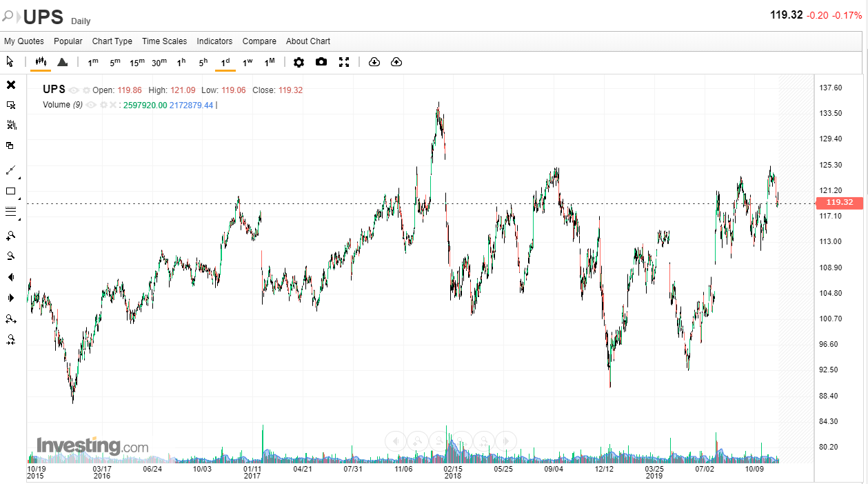Click the circular scroll right button over the chart

click(506, 441)
